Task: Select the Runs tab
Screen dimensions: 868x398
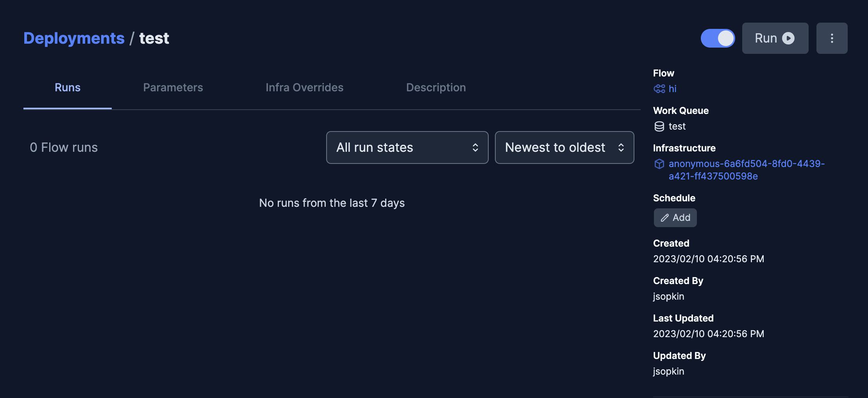Action: pos(67,87)
